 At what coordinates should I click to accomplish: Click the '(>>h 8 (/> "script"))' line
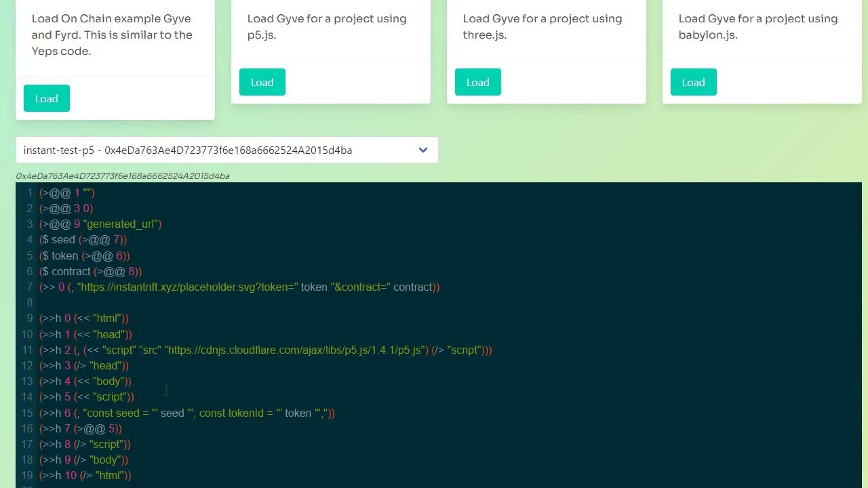85,444
